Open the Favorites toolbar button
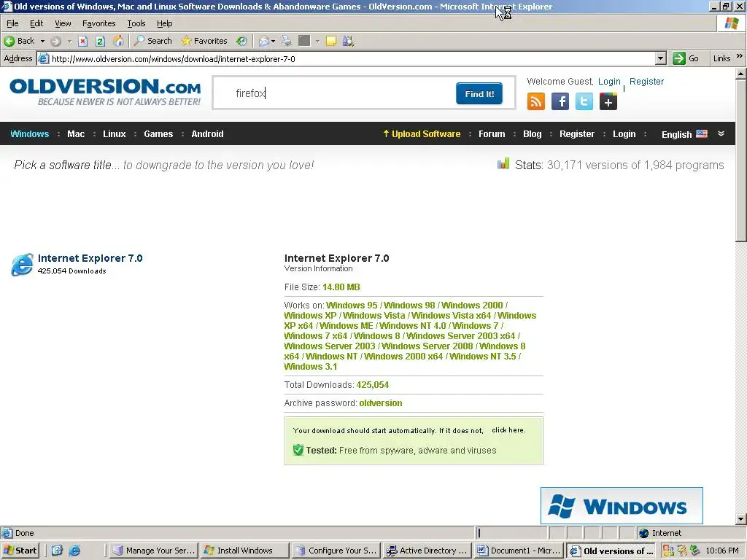 (204, 41)
